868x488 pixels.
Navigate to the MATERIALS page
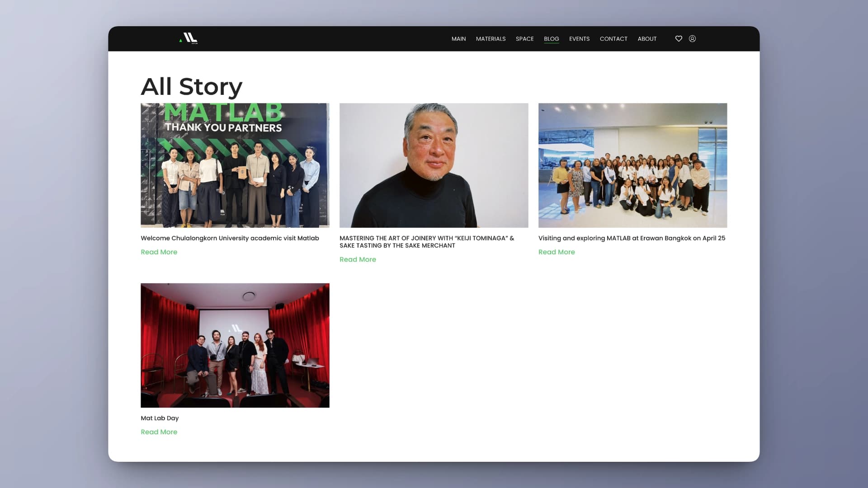coord(491,39)
